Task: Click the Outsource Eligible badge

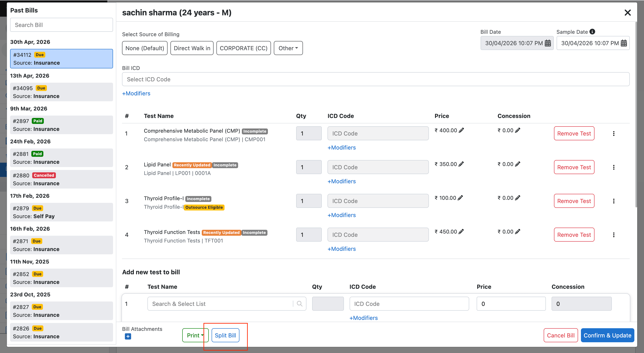Action: (204, 207)
